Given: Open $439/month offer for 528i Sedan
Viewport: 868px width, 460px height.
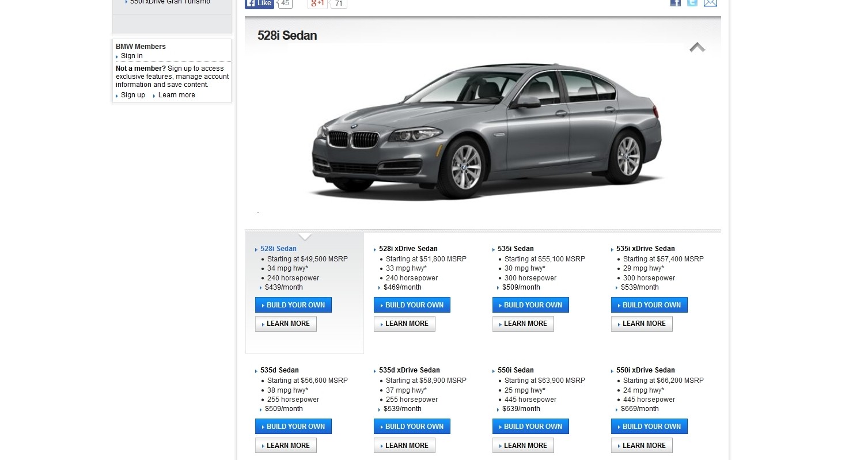Looking at the screenshot, I should coord(284,287).
